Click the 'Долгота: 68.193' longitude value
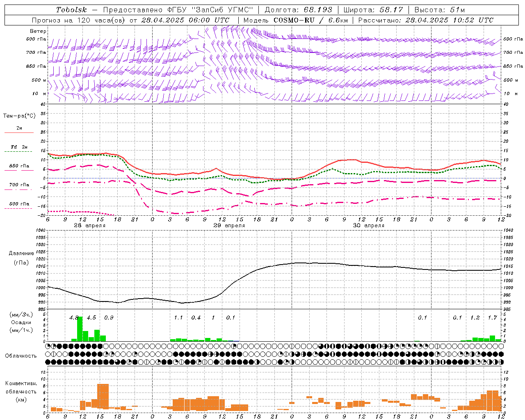525x420 pixels. point(298,10)
